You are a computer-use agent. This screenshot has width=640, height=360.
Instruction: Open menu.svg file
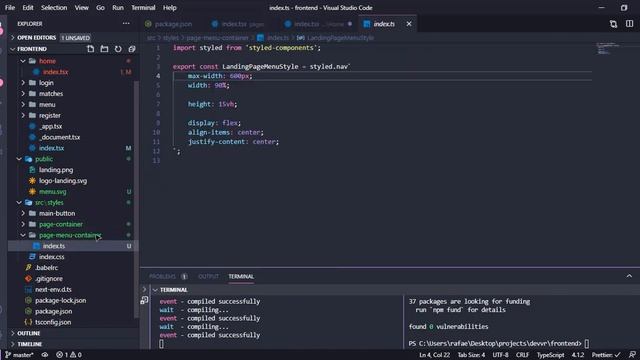coord(53,191)
